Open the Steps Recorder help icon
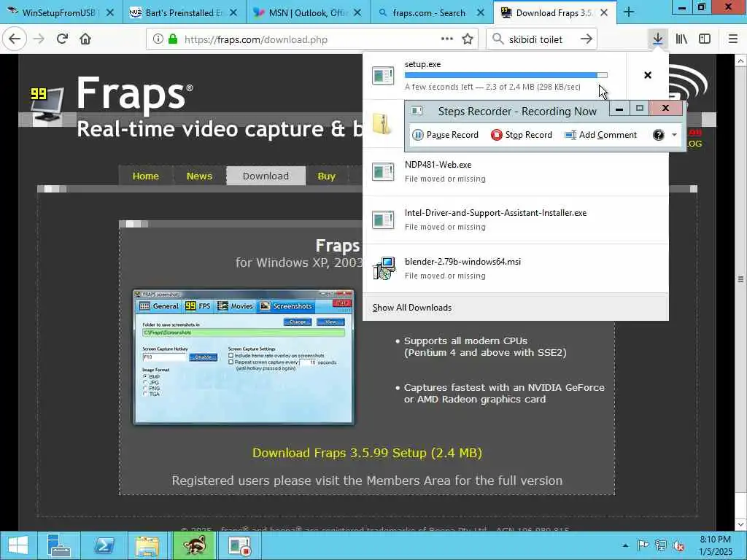 pyautogui.click(x=658, y=135)
